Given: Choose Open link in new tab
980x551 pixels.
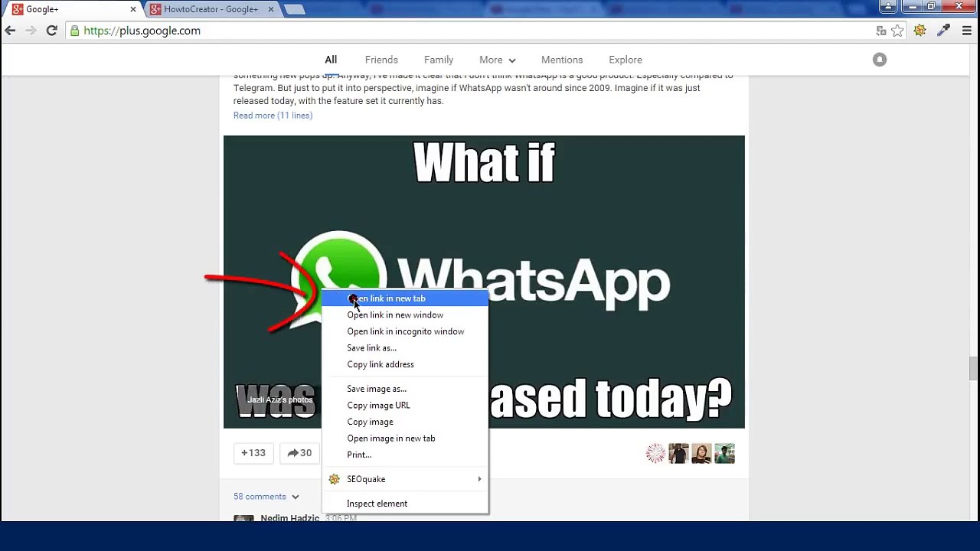Looking at the screenshot, I should (x=405, y=298).
